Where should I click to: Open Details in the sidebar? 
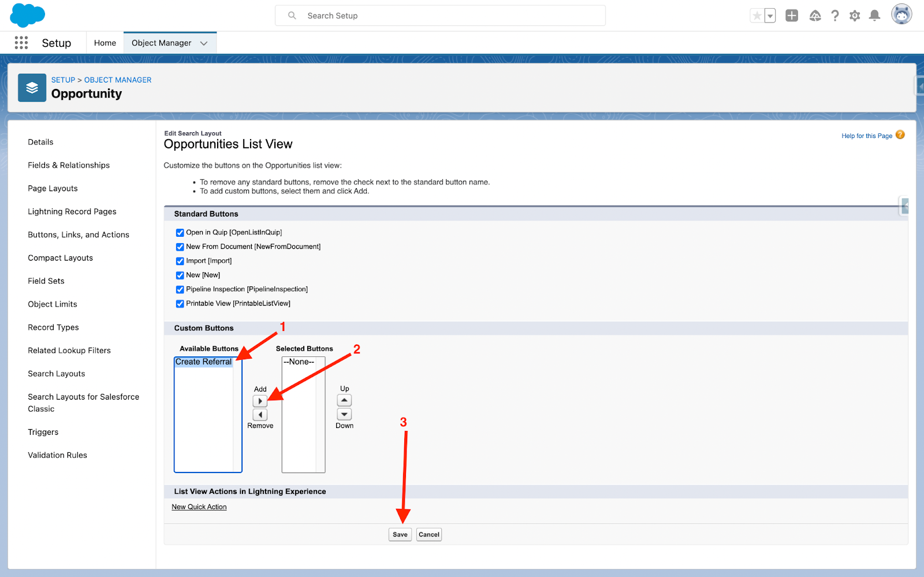pos(40,142)
